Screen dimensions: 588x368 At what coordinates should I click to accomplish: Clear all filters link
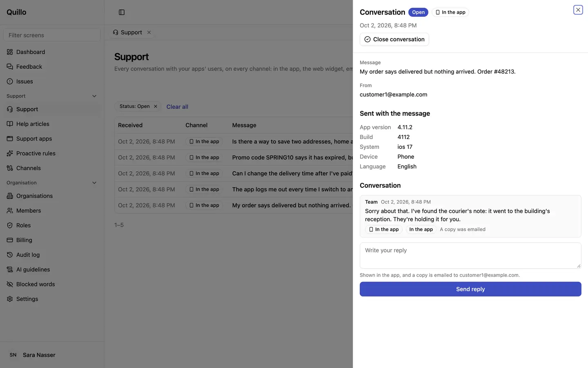[x=177, y=107]
